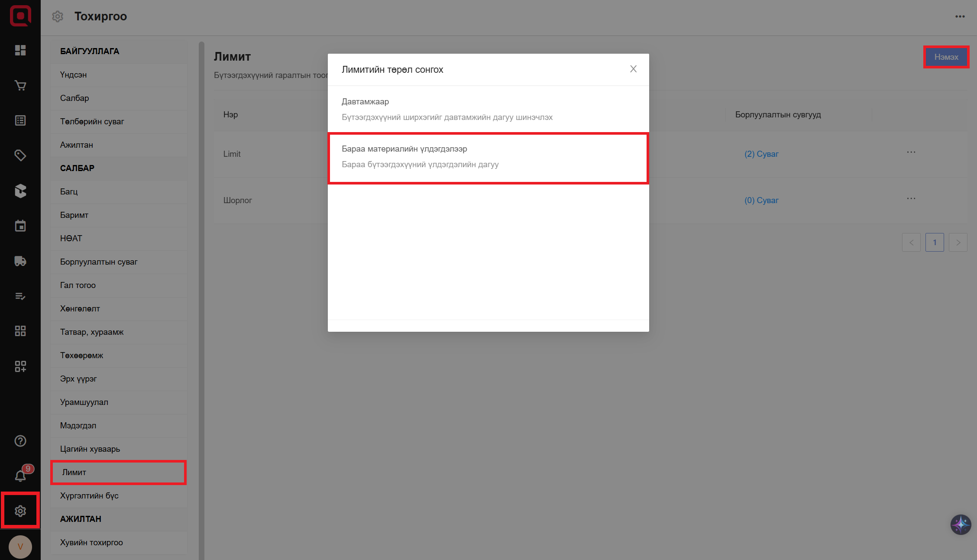Open more options for Limit row

point(911,152)
